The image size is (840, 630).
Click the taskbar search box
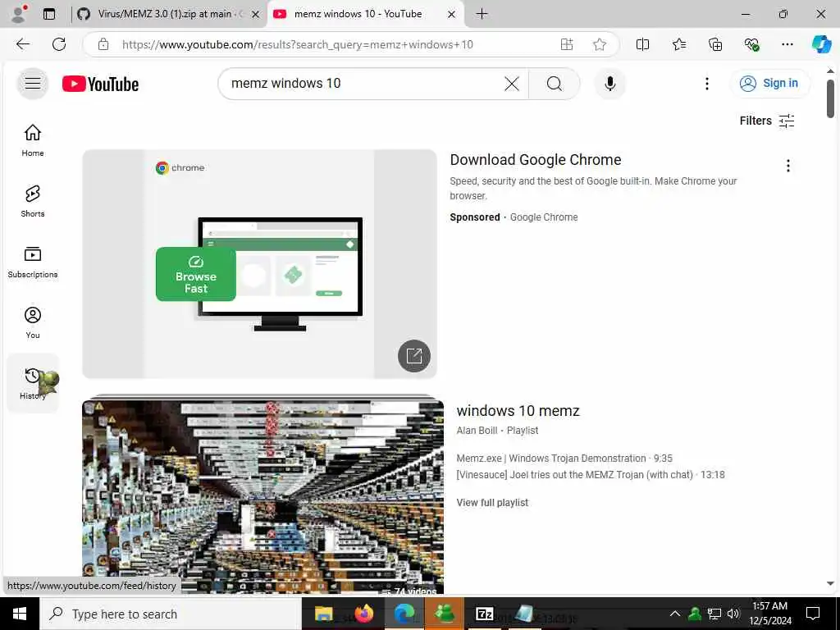pyautogui.click(x=171, y=614)
